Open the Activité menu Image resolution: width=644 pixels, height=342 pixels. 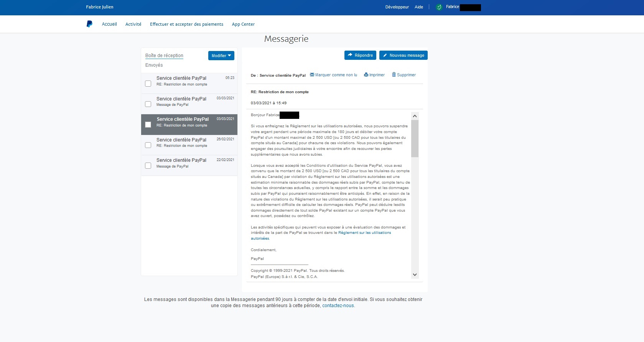coord(133,24)
